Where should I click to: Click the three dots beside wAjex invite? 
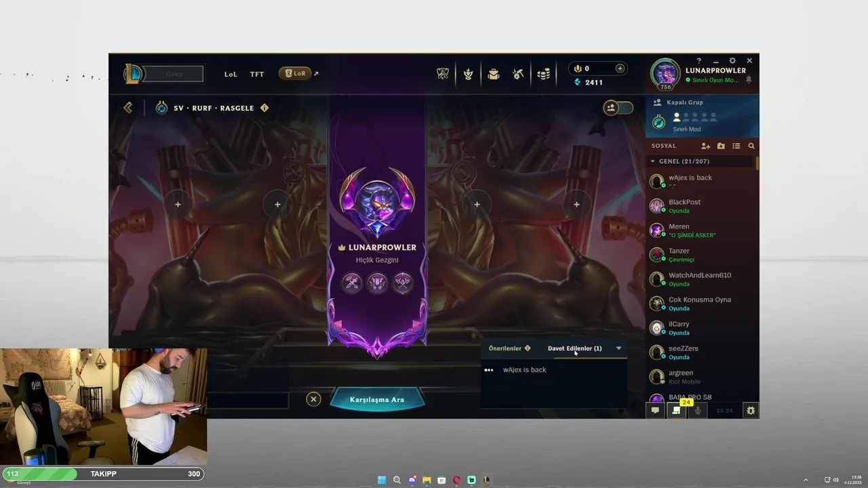click(x=489, y=370)
